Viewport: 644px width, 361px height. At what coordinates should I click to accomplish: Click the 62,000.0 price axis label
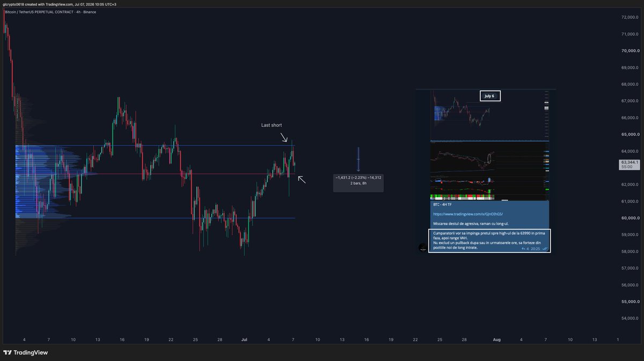pos(630,185)
